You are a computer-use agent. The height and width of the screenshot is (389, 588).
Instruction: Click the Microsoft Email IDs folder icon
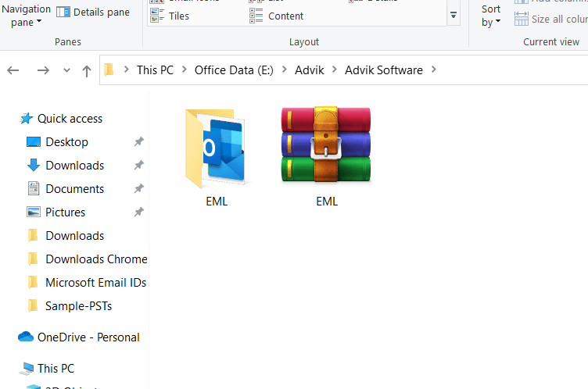[x=33, y=282]
